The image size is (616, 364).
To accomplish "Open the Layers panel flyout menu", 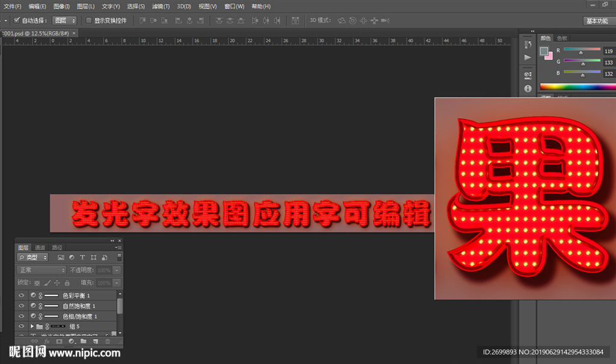I will click(x=118, y=248).
